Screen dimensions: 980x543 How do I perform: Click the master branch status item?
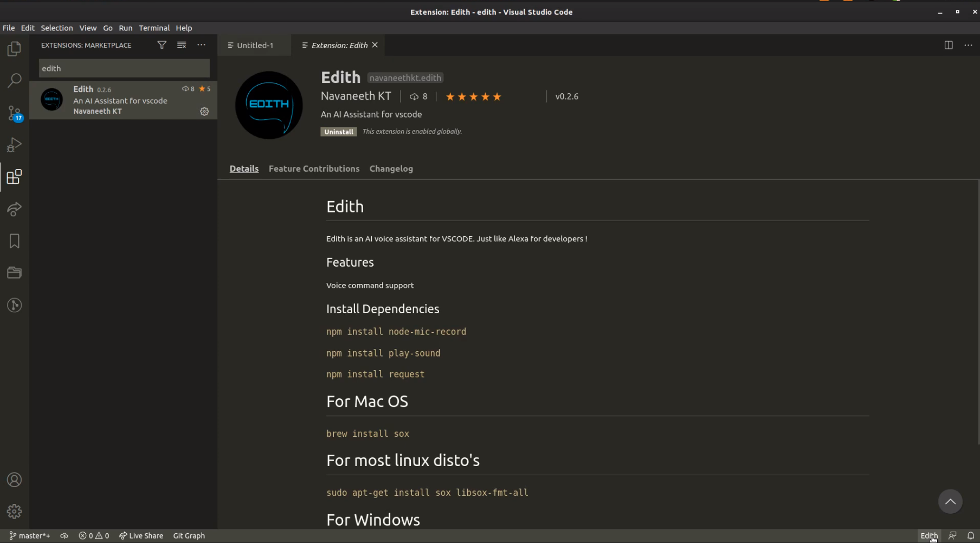coord(30,535)
